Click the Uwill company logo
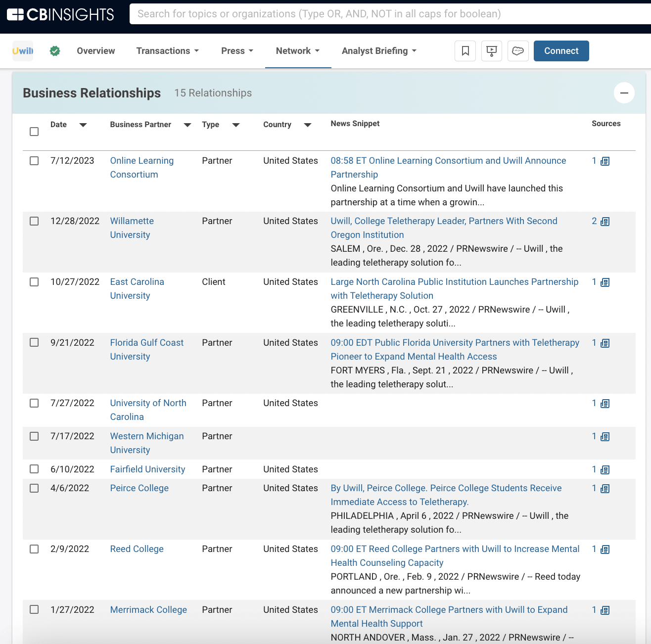The width and height of the screenshot is (651, 644). (23, 51)
